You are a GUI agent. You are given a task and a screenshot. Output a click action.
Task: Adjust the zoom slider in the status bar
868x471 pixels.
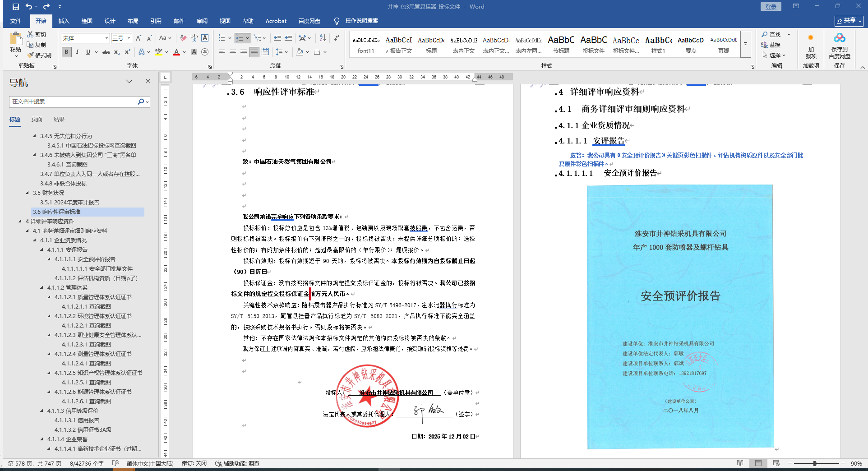[815, 463]
